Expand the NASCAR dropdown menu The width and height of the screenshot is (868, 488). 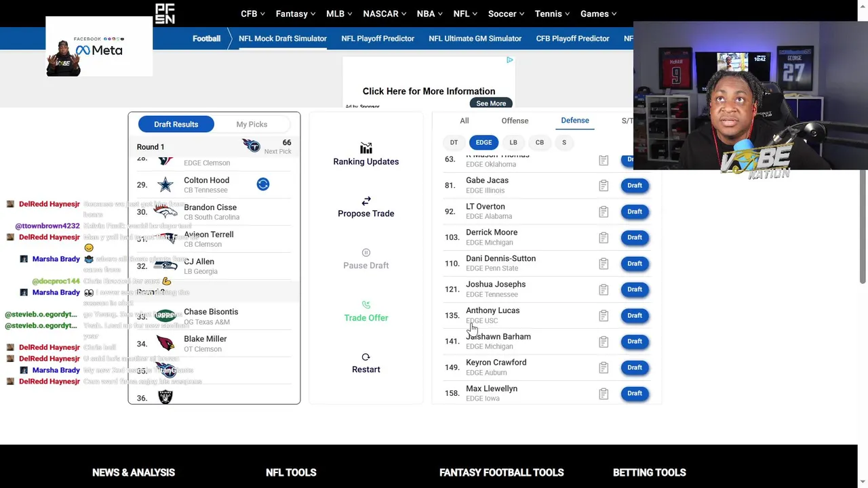tap(384, 14)
